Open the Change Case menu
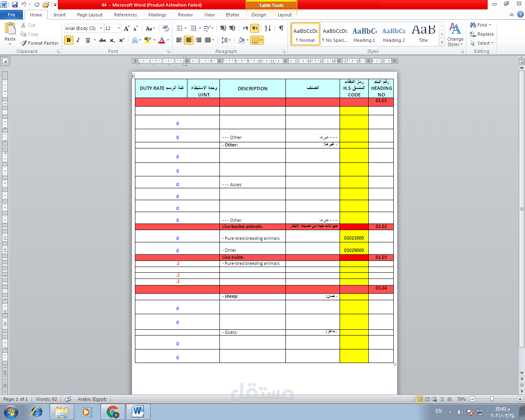The height and width of the screenshot is (420, 525). click(150, 28)
